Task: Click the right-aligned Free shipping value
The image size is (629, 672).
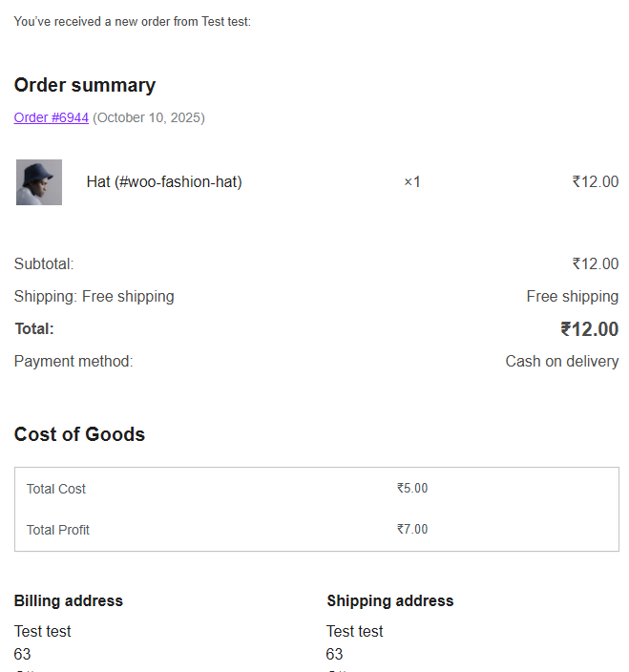Action: [x=572, y=296]
